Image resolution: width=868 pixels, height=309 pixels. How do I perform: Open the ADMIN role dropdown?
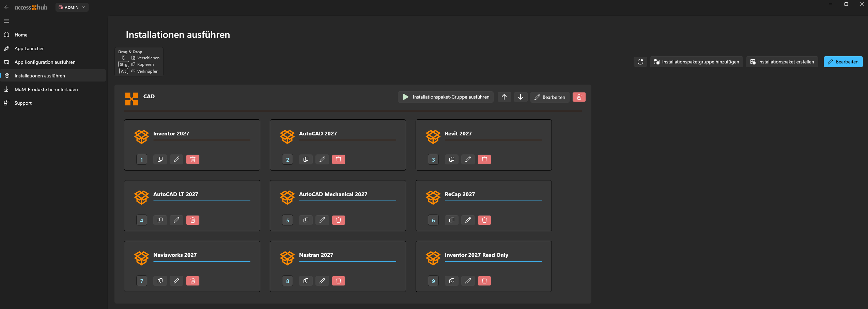(72, 7)
